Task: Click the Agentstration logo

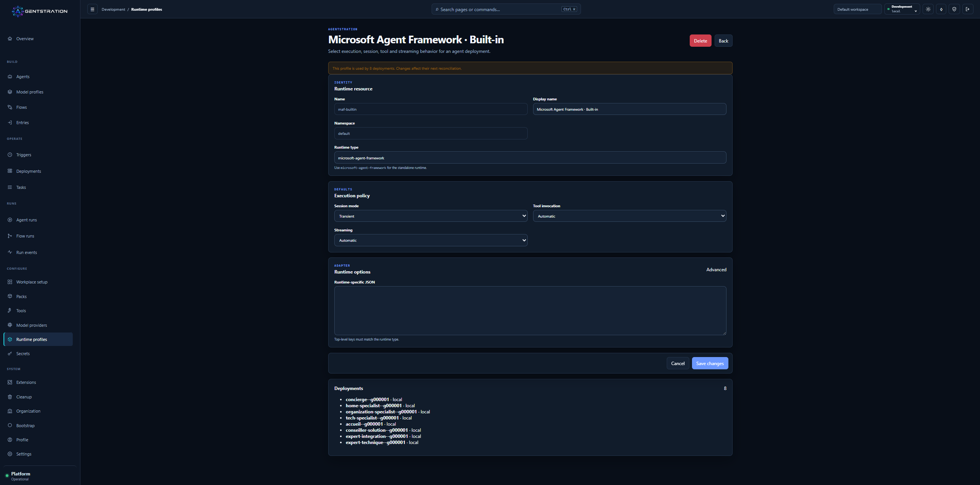Action: click(39, 11)
